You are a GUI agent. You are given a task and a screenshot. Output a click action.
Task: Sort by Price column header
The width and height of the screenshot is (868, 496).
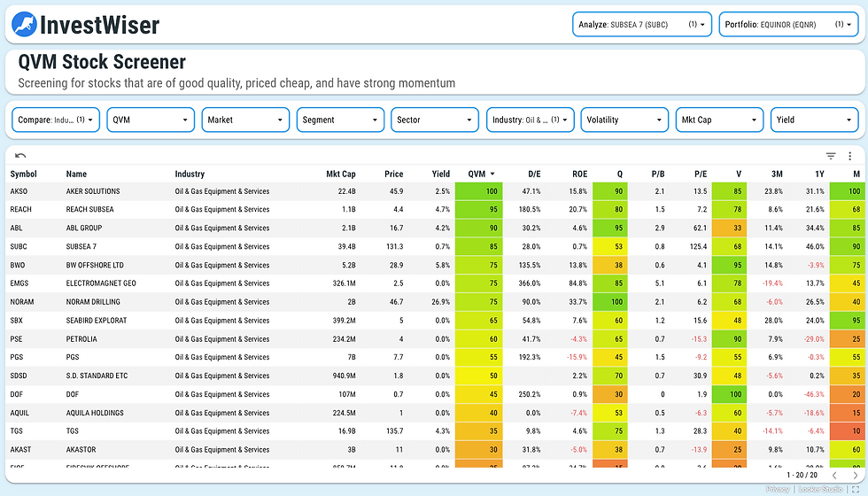393,174
